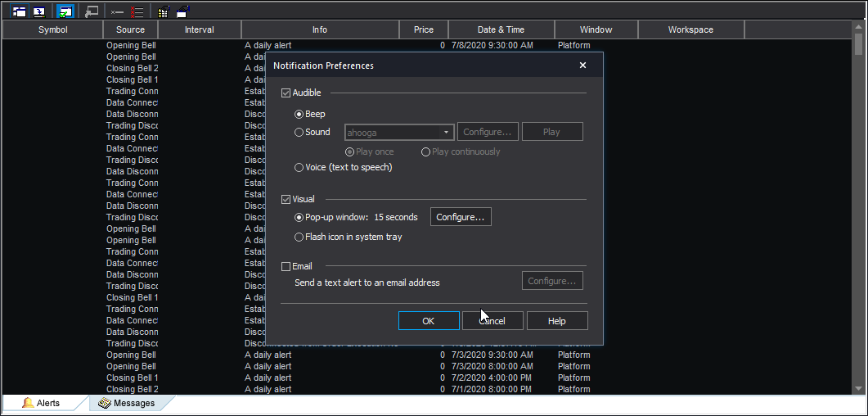Click the Price column header
The image size is (868, 416).
tap(424, 30)
